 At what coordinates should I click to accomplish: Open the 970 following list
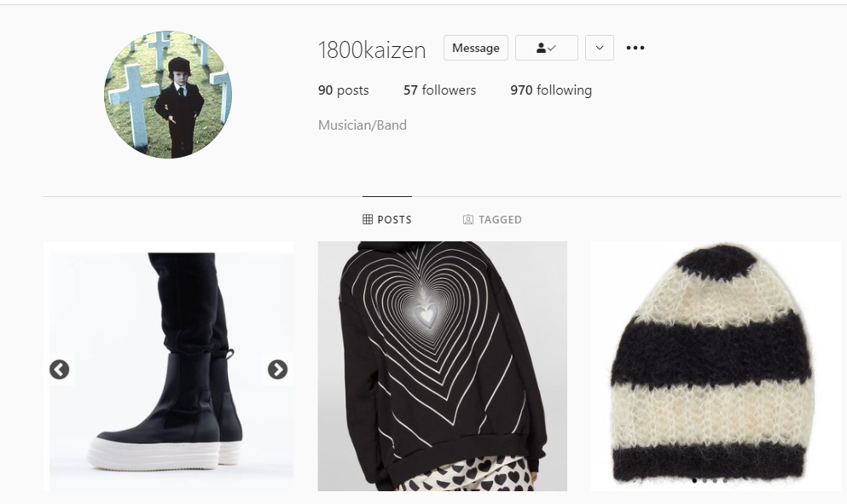[551, 90]
